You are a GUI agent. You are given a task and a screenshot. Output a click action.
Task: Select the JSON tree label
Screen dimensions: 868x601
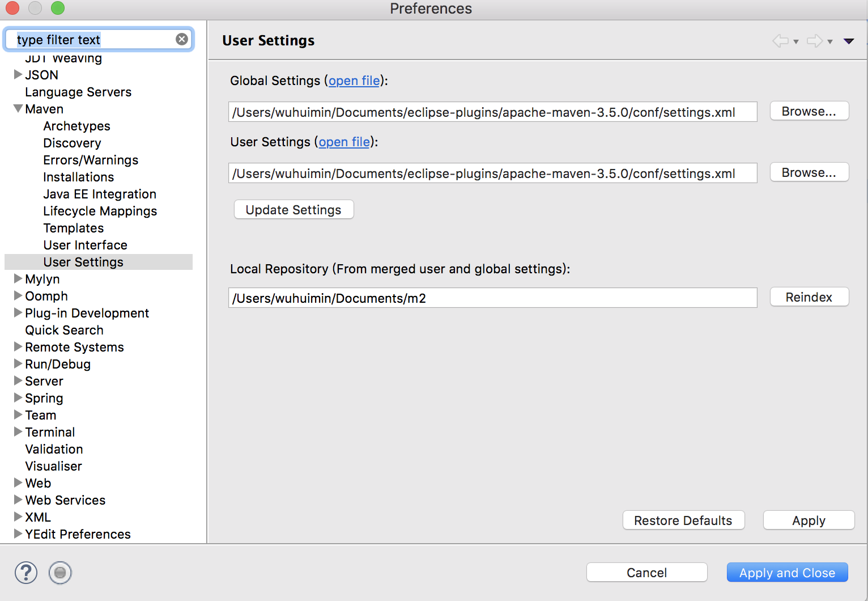(x=41, y=75)
